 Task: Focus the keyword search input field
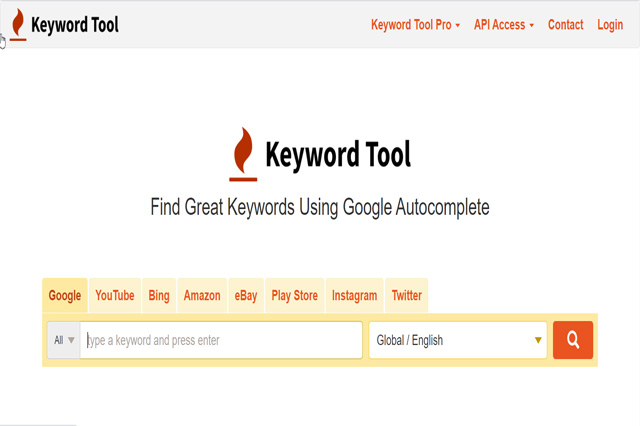[222, 340]
